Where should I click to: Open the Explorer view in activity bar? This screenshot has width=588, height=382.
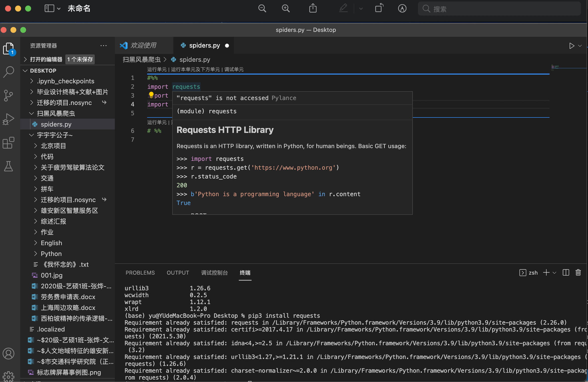tap(9, 49)
